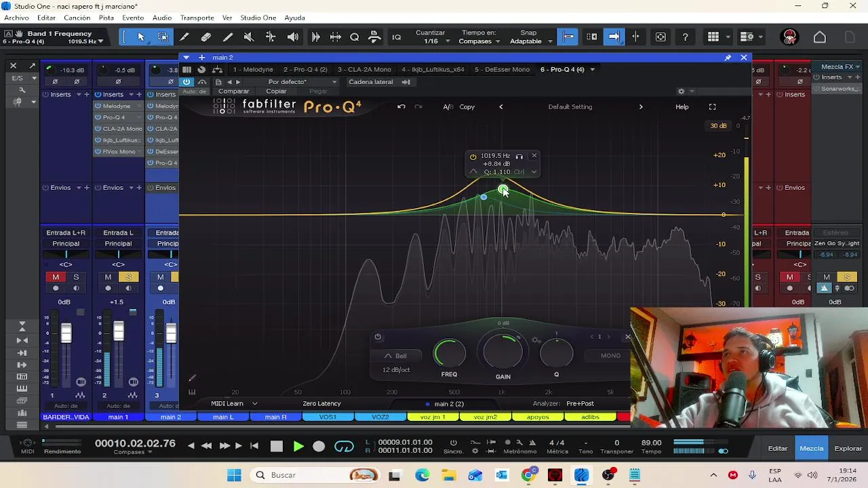Switch to 1 - Melodyne tab
Screen dimensions: 868x488
(253, 69)
